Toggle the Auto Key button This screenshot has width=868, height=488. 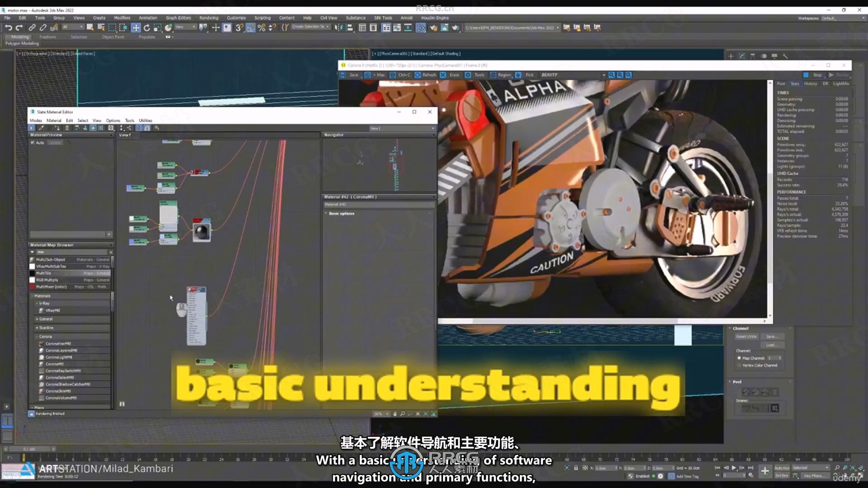click(782, 468)
